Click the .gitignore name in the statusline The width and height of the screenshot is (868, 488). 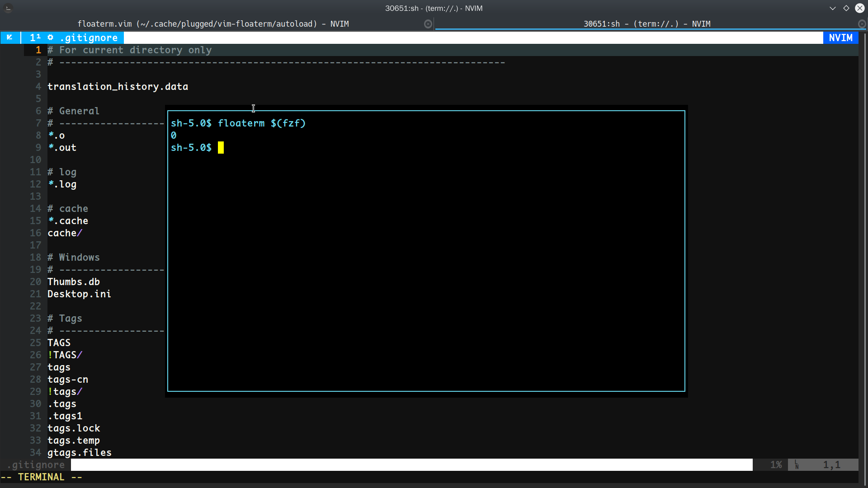click(x=35, y=465)
